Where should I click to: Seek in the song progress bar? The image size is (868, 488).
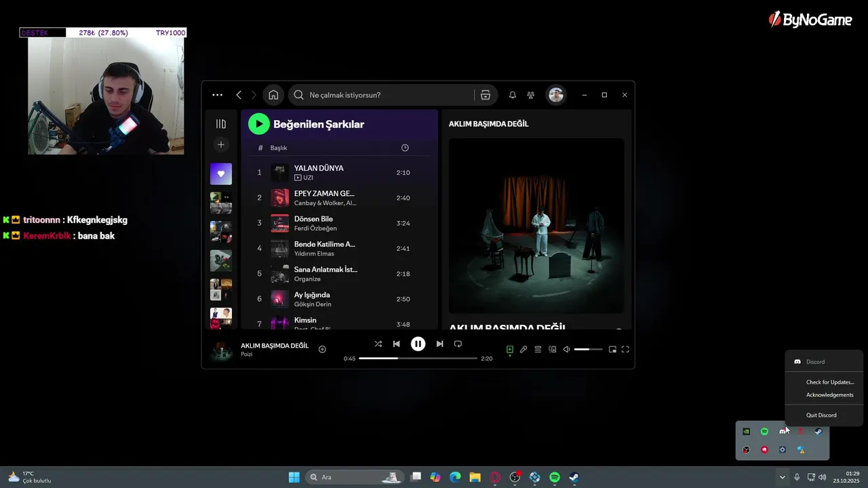pyautogui.click(x=418, y=358)
